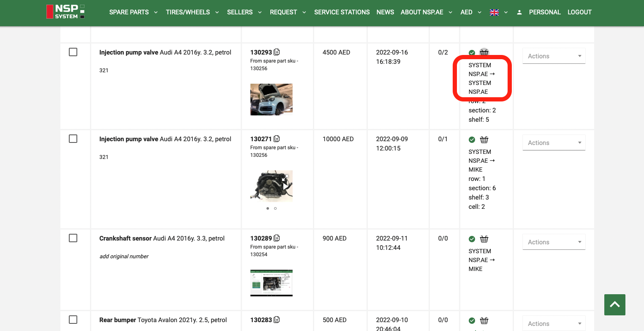Expand Actions dropdown for SKU 130271
This screenshot has height=331, width=644.
[554, 143]
